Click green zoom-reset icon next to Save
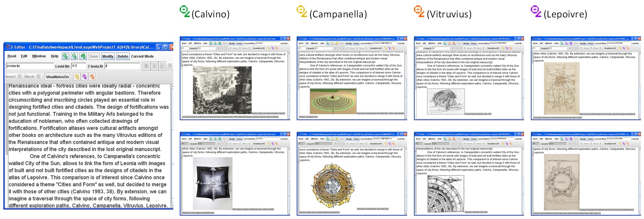The height and width of the screenshot is (219, 644). click(x=83, y=56)
